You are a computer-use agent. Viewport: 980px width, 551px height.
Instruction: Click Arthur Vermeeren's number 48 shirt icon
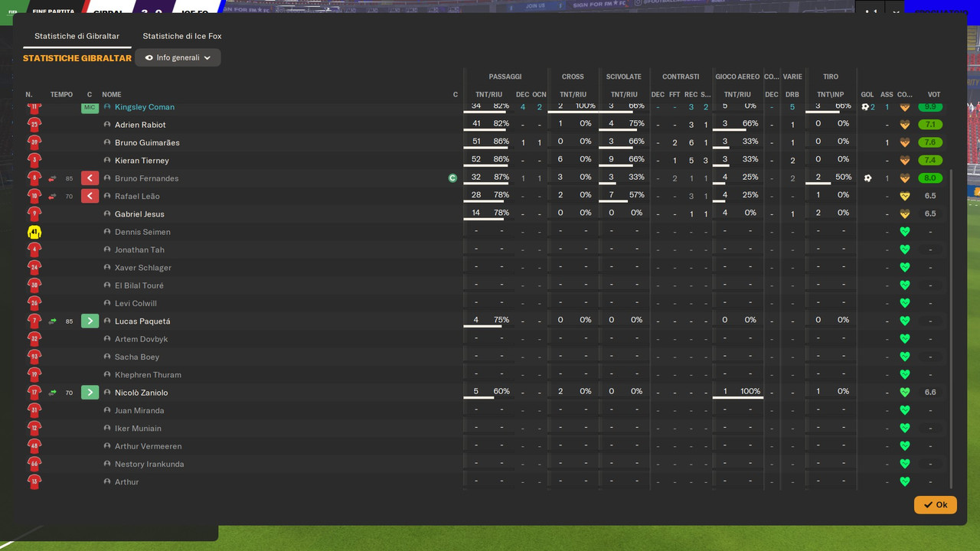34,446
